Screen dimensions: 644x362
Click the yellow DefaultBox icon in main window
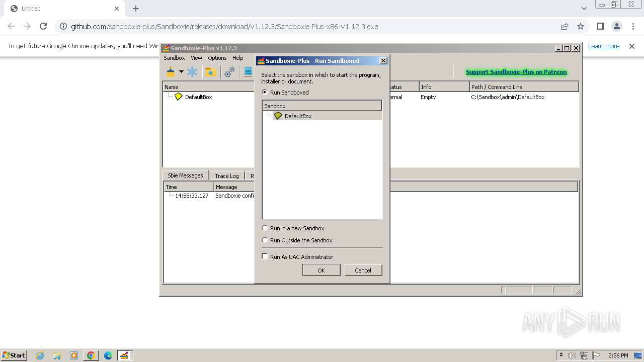coord(178,97)
